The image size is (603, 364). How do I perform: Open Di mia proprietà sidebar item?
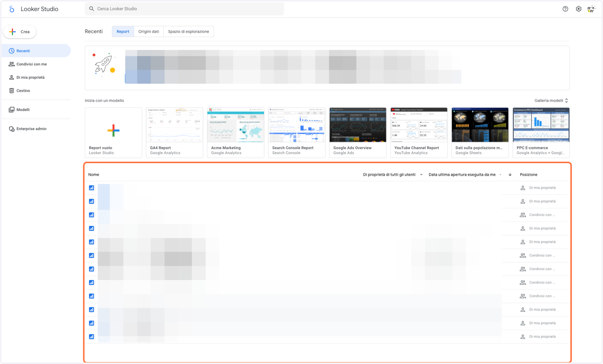point(36,77)
